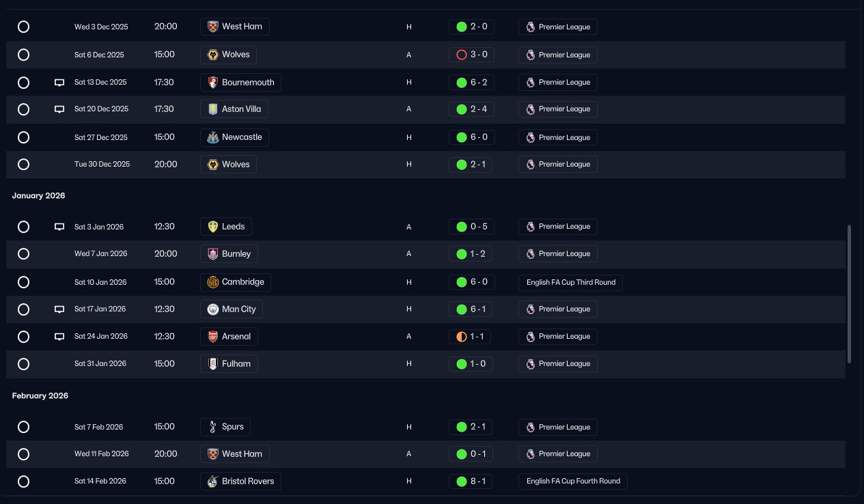The width and height of the screenshot is (864, 504).
Task: Click the Man City club badge
Action: pyautogui.click(x=212, y=309)
